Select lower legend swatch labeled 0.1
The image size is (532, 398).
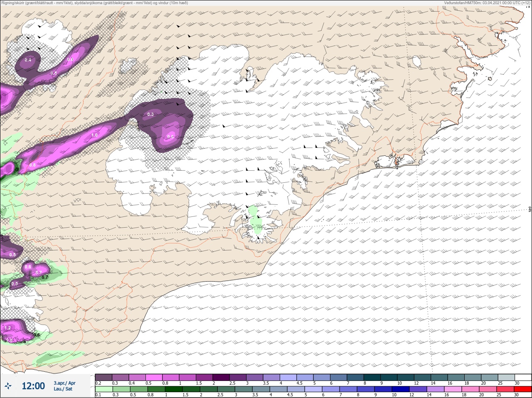(104, 389)
